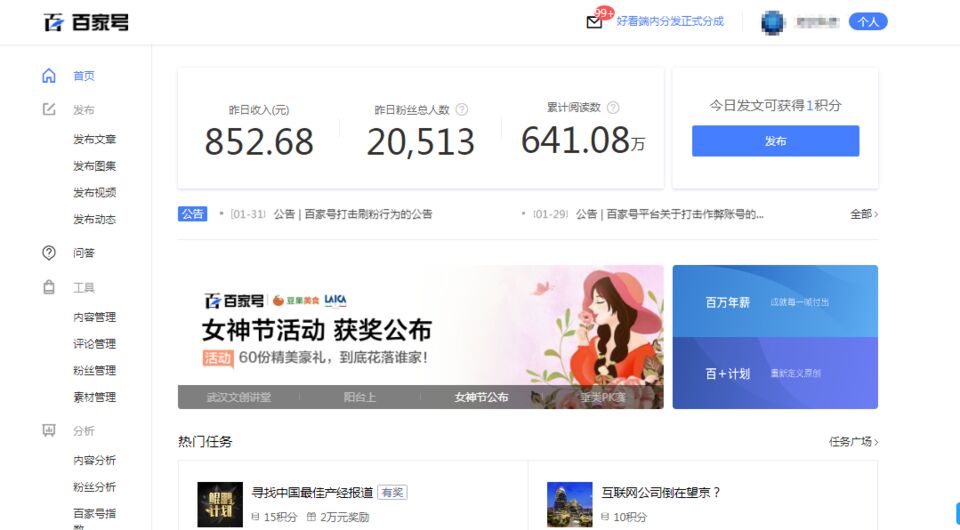This screenshot has height=530, width=960.
Task: Open 内容管理 in sidebar
Action: point(94,317)
